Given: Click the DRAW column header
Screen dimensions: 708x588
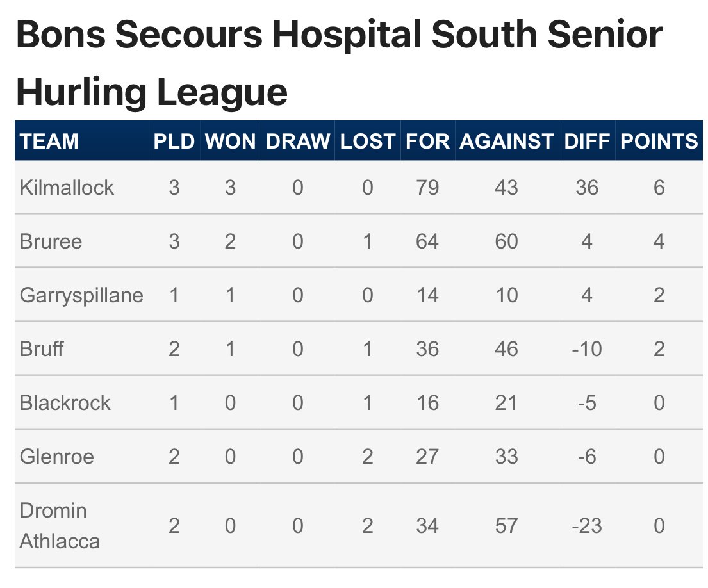Looking at the screenshot, I should [x=297, y=142].
